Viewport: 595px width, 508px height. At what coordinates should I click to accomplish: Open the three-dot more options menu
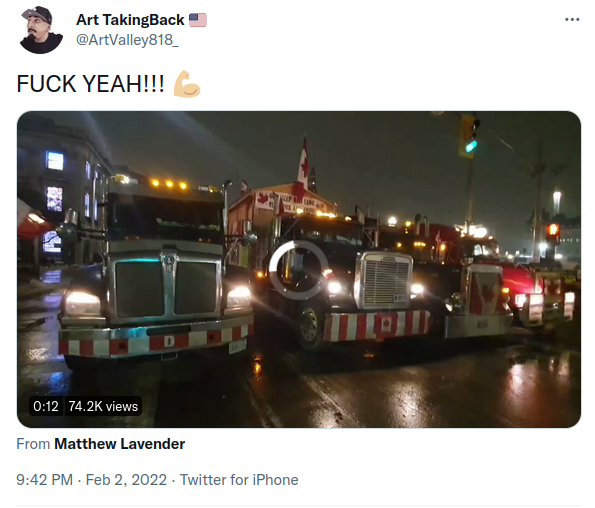[x=572, y=19]
